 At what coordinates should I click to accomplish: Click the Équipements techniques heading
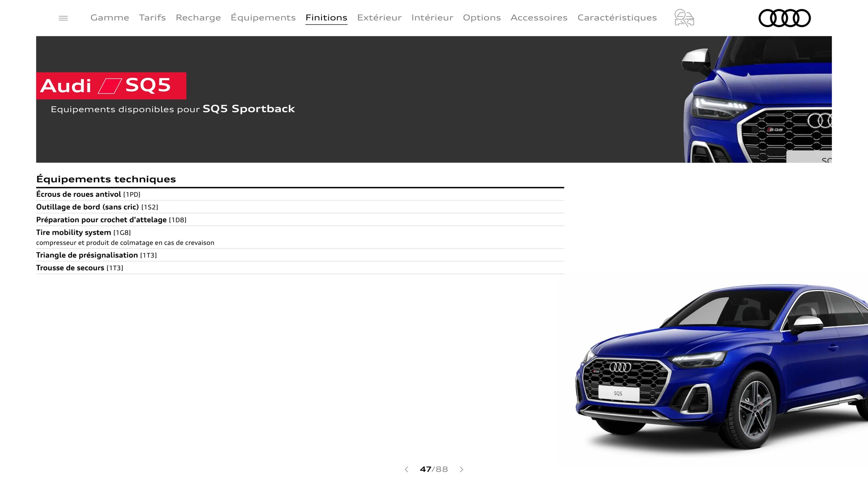pyautogui.click(x=106, y=179)
